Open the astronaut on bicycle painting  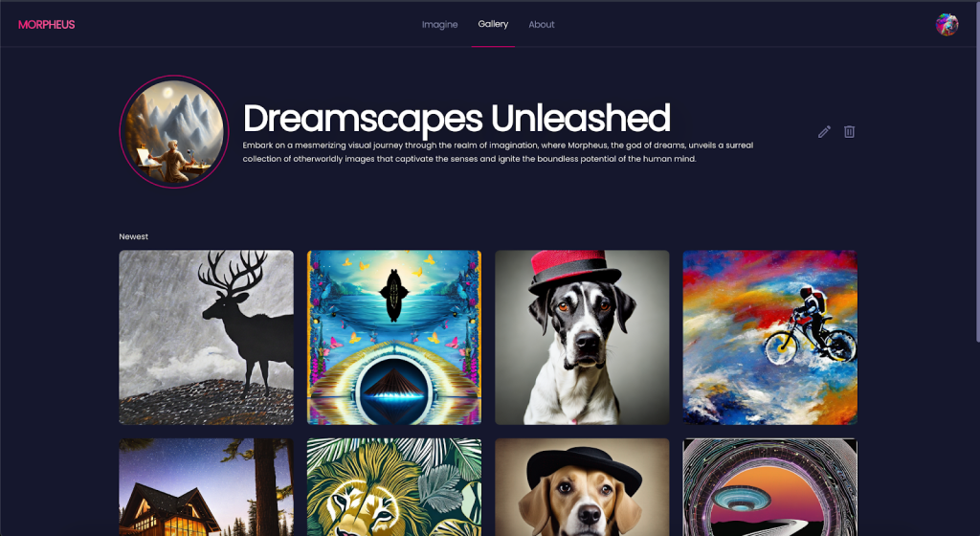pyautogui.click(x=770, y=337)
